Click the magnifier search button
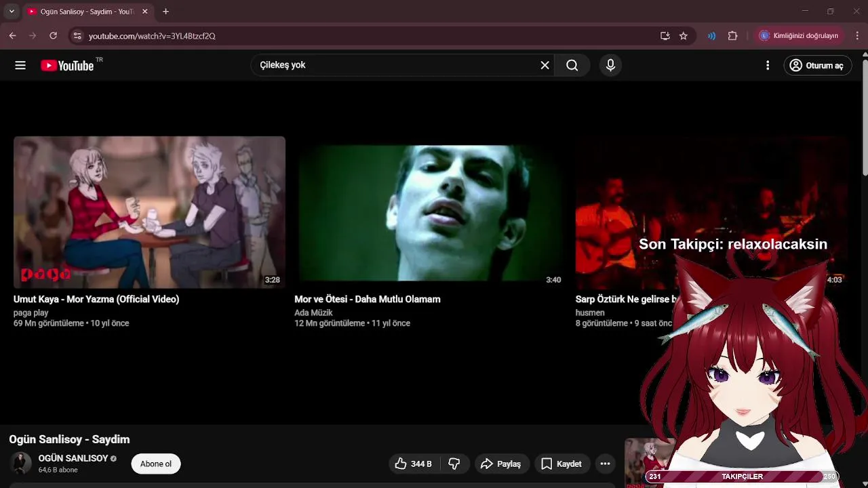The width and height of the screenshot is (868, 488). [572, 65]
